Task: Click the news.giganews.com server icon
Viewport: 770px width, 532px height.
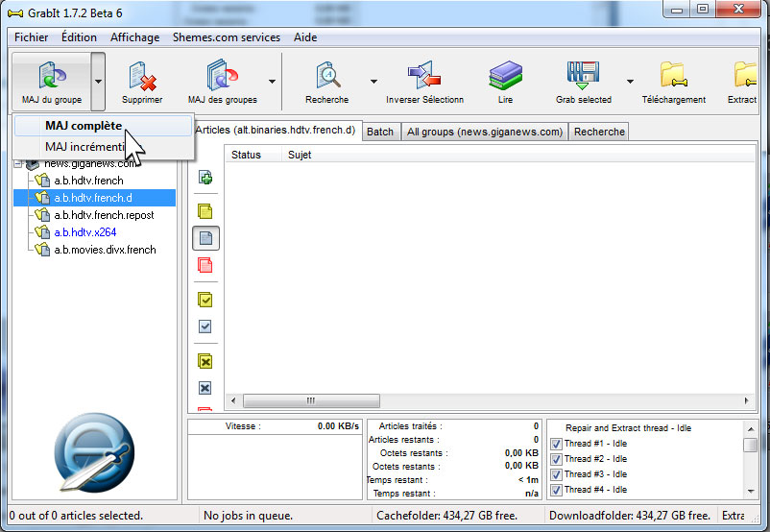Action: [x=33, y=163]
